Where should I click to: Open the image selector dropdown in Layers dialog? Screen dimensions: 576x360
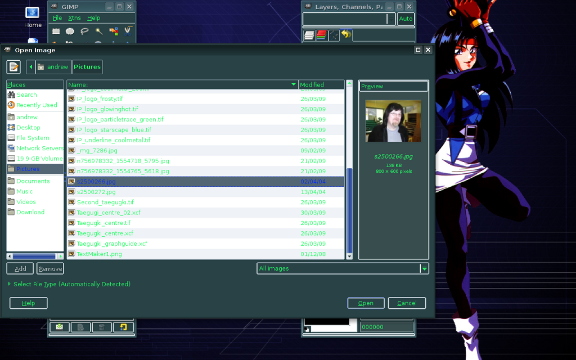tap(349, 19)
